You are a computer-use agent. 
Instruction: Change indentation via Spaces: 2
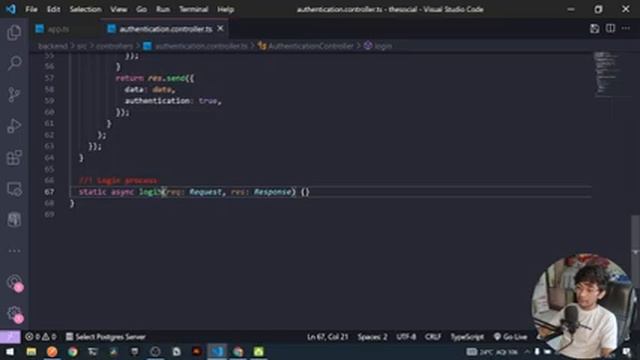coord(372,337)
